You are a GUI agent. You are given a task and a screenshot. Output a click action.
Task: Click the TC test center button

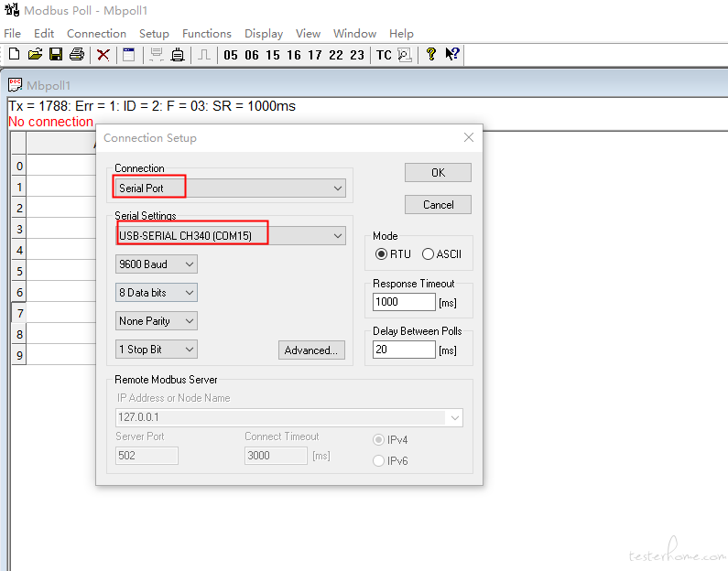[x=384, y=55]
